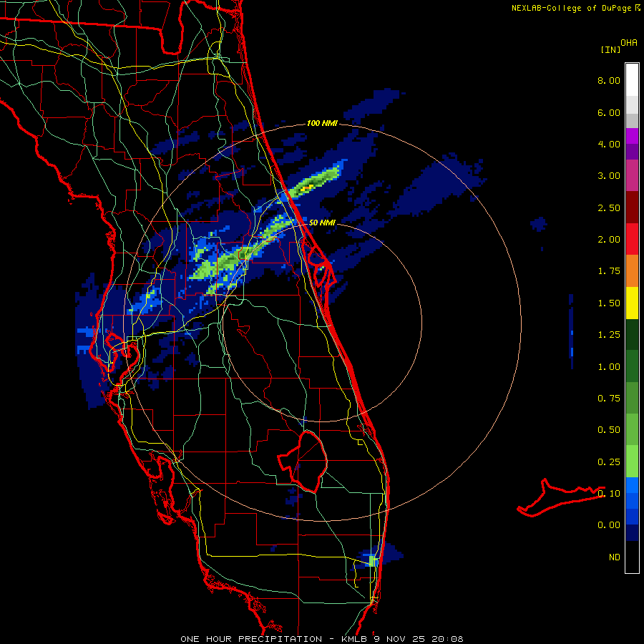The image size is (644, 644).
Task: Select the 0.00 legend value
Action: pyautogui.click(x=609, y=525)
